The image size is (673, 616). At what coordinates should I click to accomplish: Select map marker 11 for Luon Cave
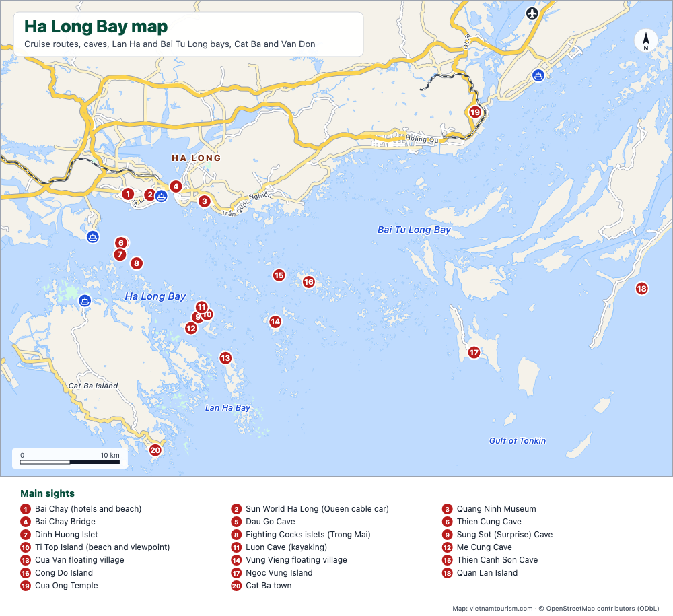pos(202,307)
